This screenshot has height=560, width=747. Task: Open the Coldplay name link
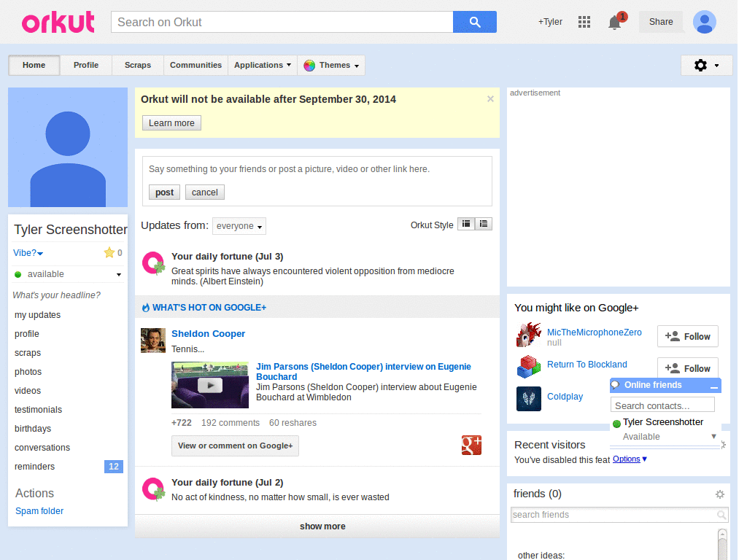pyautogui.click(x=565, y=397)
